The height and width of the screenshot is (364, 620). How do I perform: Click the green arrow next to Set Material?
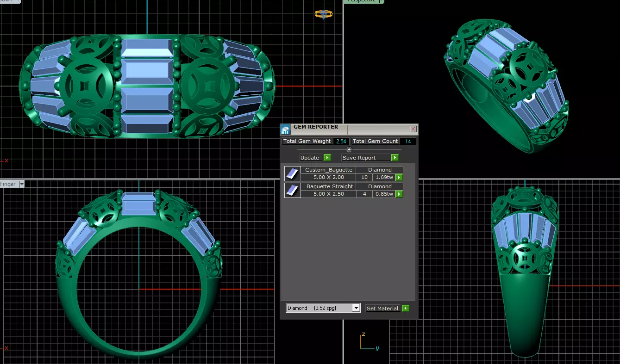click(x=406, y=308)
